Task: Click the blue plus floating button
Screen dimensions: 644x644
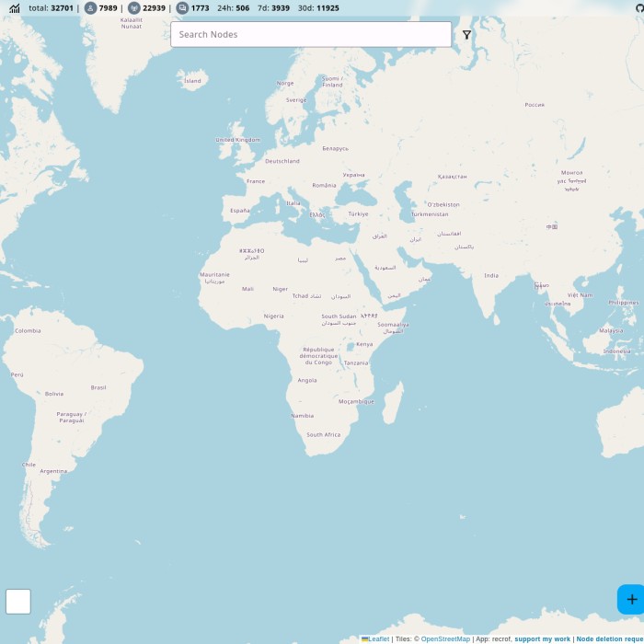Action: pos(631,599)
